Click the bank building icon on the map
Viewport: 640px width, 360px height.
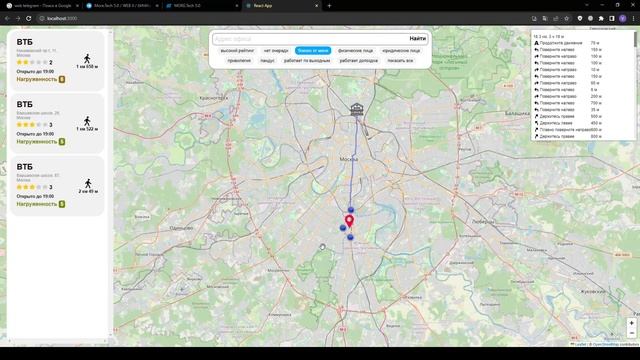tap(357, 109)
